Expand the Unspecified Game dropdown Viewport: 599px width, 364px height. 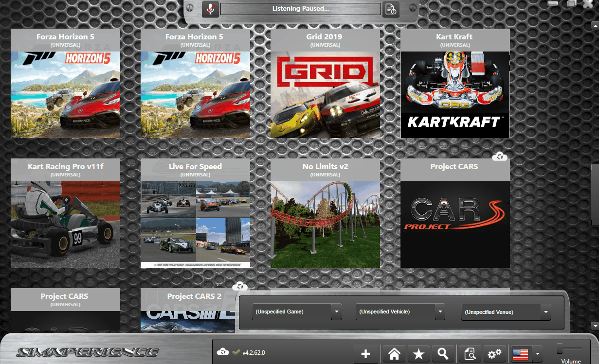(336, 312)
